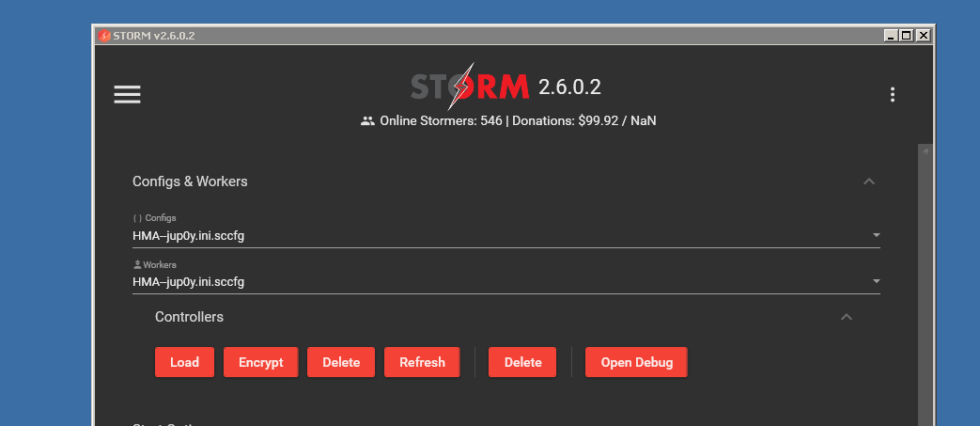Screen dimensions: 980x426
Task: Click the Refresh button
Action: pyautogui.click(x=422, y=362)
